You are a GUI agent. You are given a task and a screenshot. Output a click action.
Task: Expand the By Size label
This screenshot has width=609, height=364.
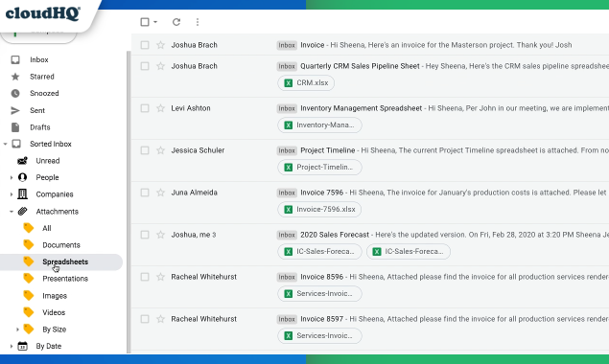17,330
